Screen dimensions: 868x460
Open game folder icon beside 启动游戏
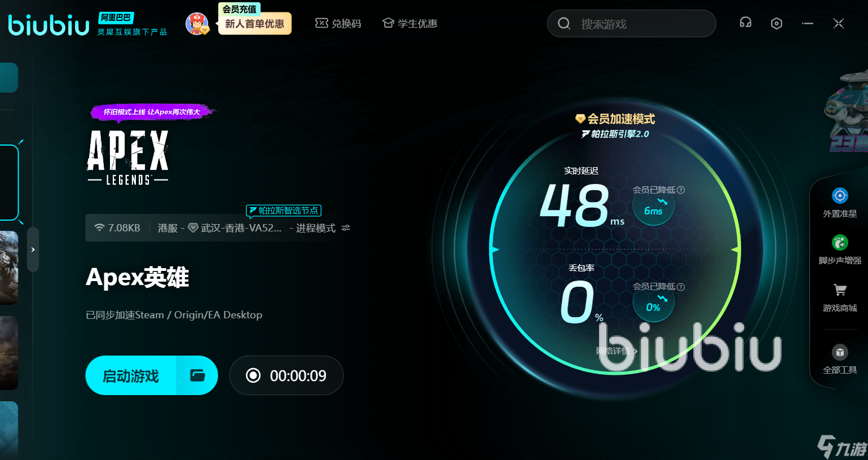pyautogui.click(x=197, y=375)
